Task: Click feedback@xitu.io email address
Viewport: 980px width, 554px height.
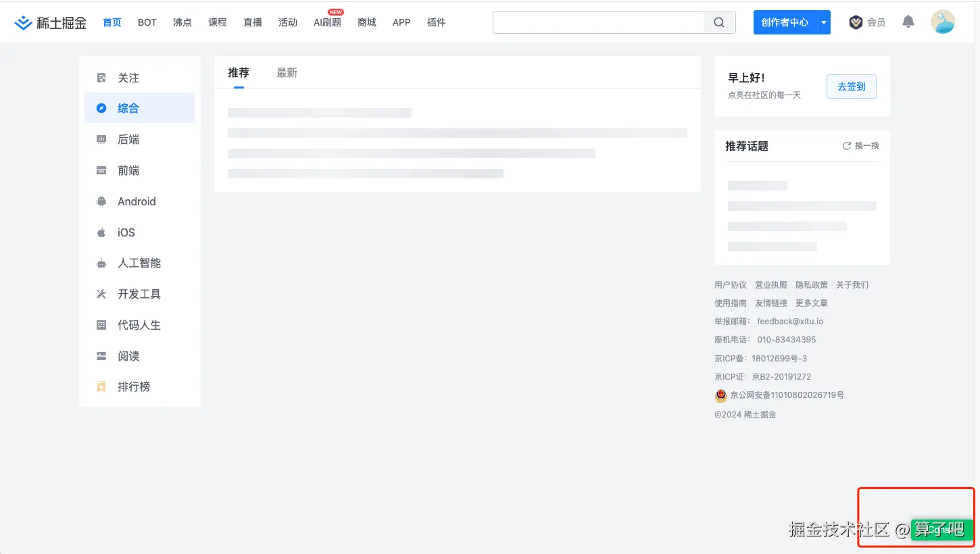Action: point(790,322)
